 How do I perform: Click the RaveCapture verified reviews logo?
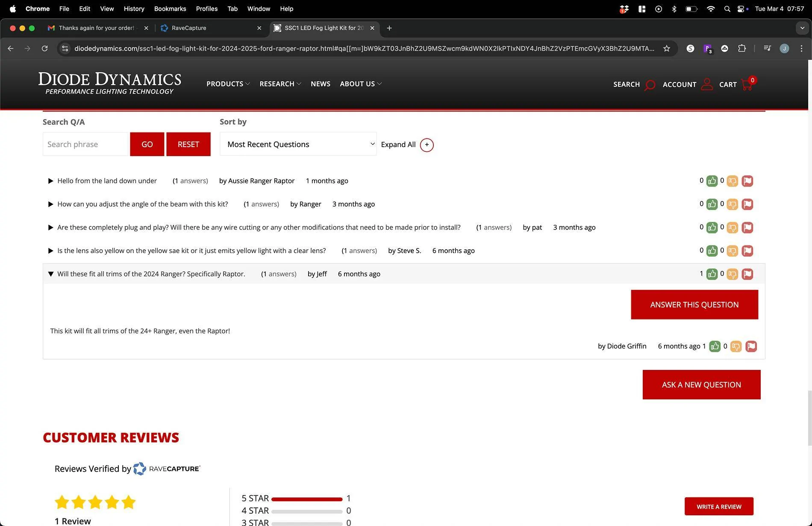click(167, 469)
